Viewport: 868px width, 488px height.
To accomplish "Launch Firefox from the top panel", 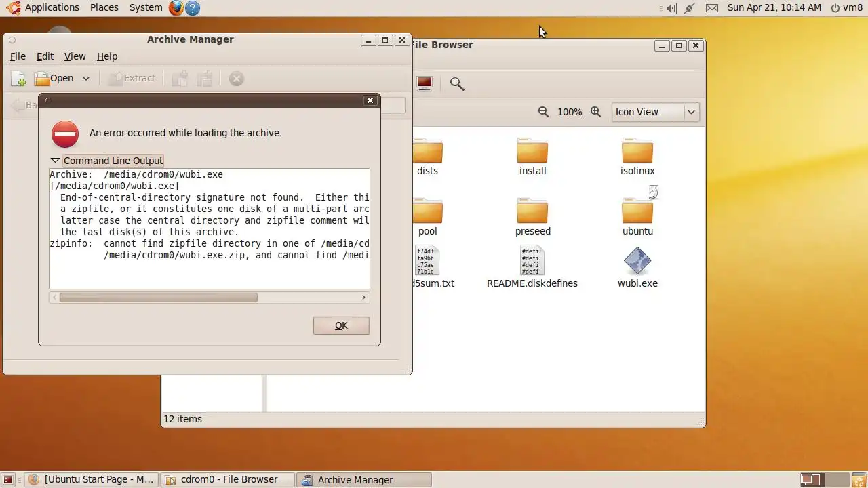I will (x=176, y=8).
